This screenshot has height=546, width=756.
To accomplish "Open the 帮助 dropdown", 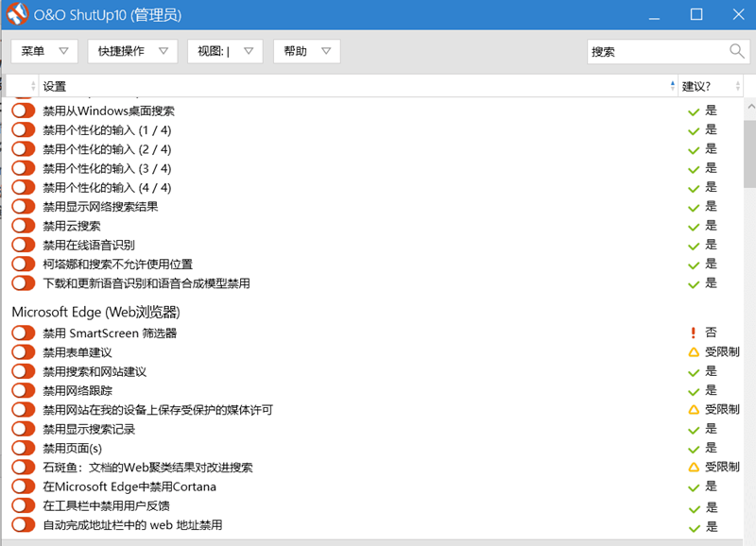I will (x=306, y=51).
